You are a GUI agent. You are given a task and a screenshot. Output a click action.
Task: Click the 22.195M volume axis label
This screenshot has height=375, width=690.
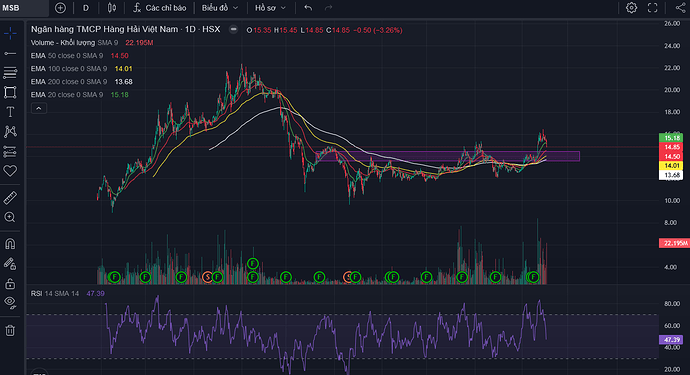[x=674, y=243]
